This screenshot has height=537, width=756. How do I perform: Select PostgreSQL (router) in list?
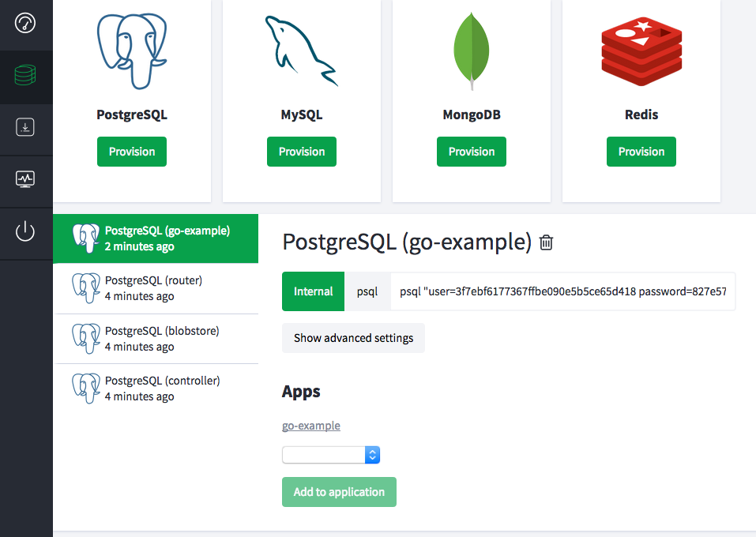pos(156,288)
